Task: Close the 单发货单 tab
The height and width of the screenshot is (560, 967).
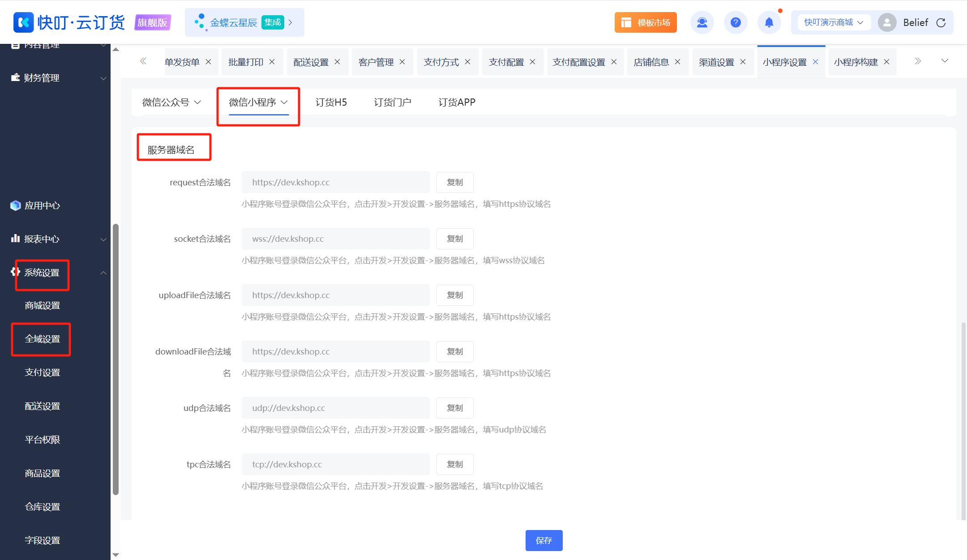Action: pyautogui.click(x=208, y=62)
